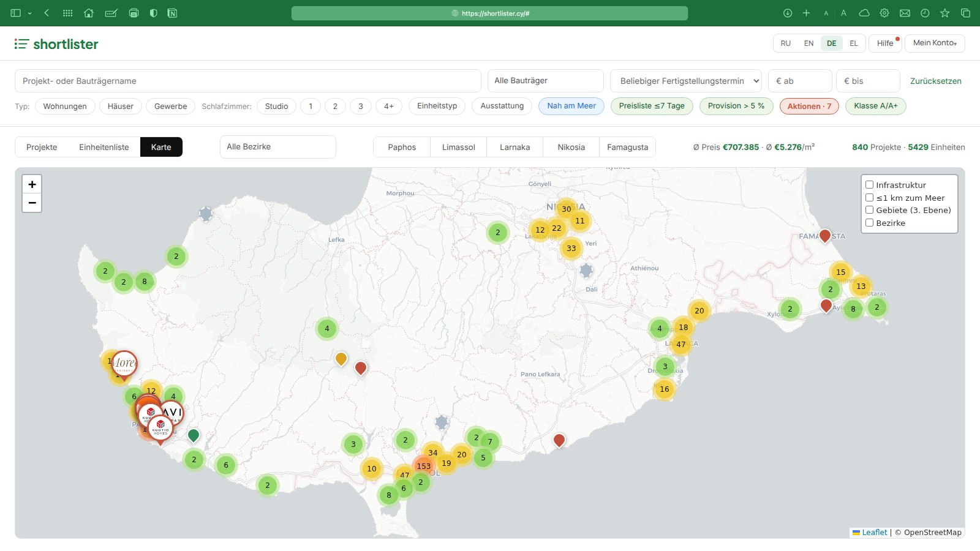The image size is (980, 551).
Task: Open the browser settings gear icon
Action: (x=884, y=13)
